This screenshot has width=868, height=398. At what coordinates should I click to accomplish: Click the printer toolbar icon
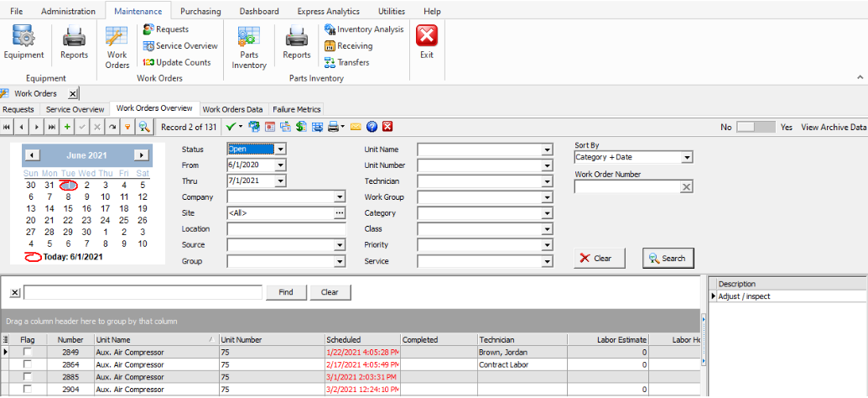pyautogui.click(x=334, y=127)
